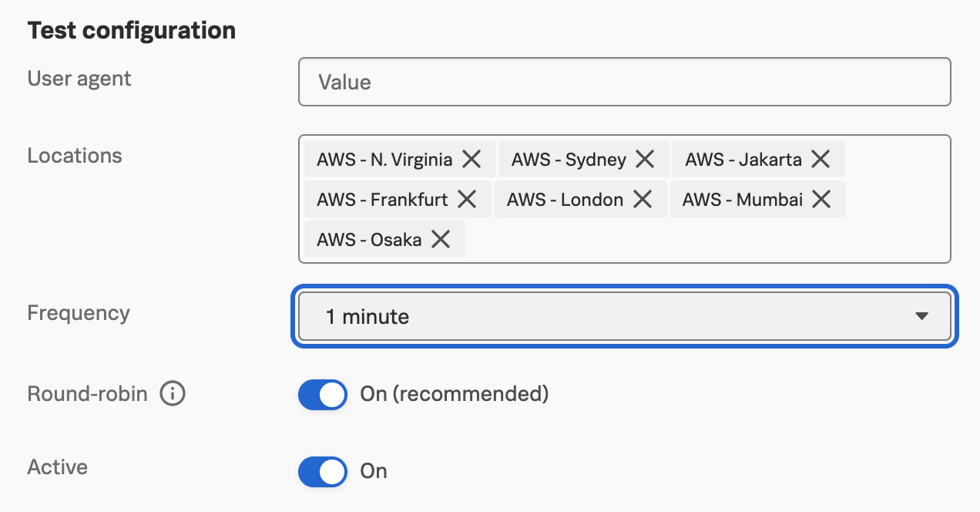Screen dimensions: 980x512
Task: Click the AWS - Mumbai tag label
Action: 743,200
